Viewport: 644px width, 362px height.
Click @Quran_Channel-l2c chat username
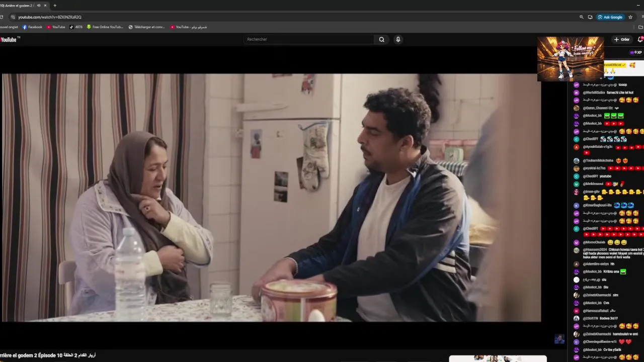pyautogui.click(x=598, y=108)
